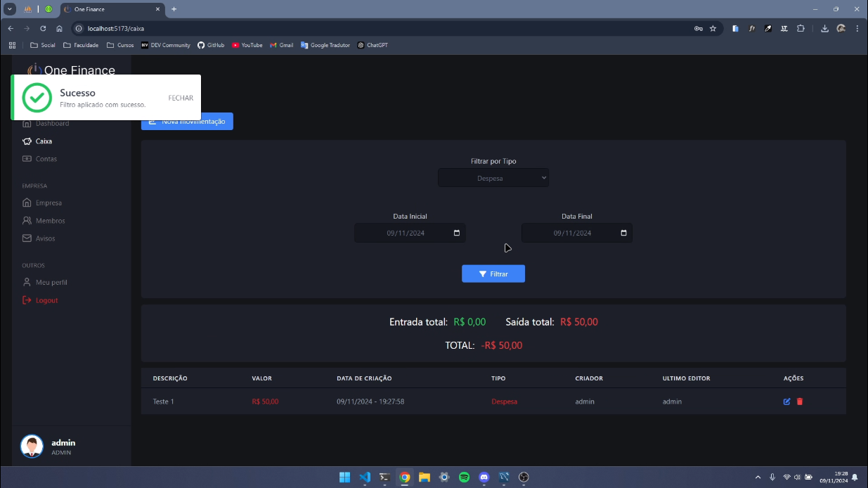Show hidden system tray icons chevron

(x=758, y=477)
